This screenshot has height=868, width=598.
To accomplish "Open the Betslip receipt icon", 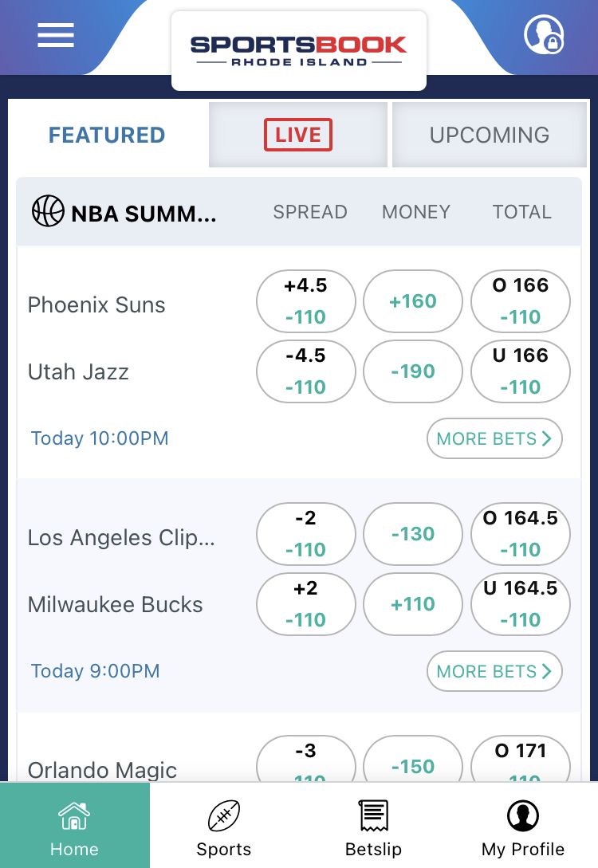I will pos(373,816).
